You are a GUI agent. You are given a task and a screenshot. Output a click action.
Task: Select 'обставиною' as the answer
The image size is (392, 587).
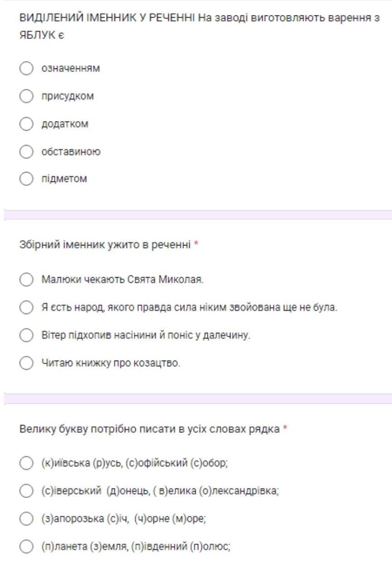point(27,152)
